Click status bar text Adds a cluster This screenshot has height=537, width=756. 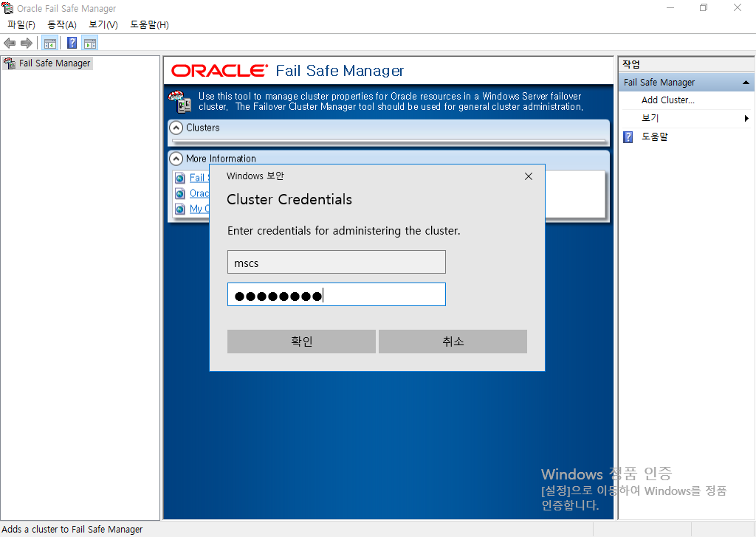(72, 530)
